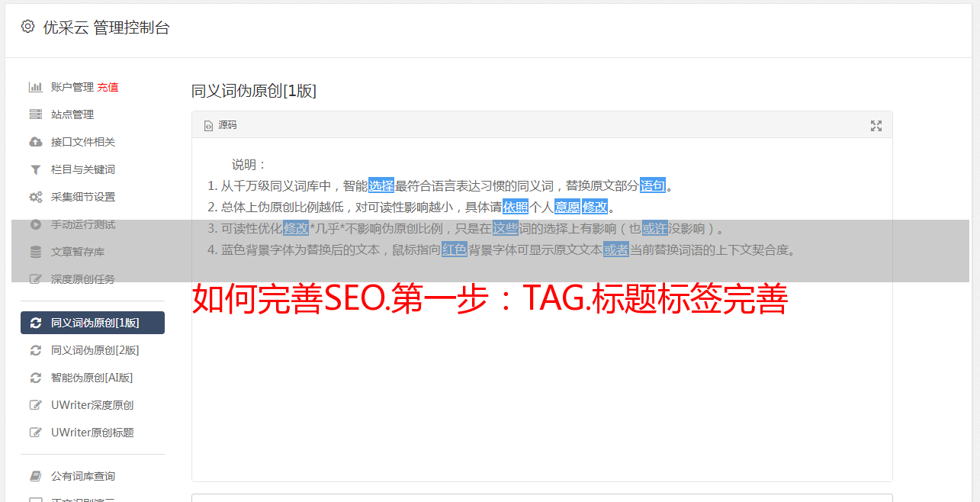Open 智能伪原创[AI版] menu item
980x502 pixels.
(x=92, y=378)
